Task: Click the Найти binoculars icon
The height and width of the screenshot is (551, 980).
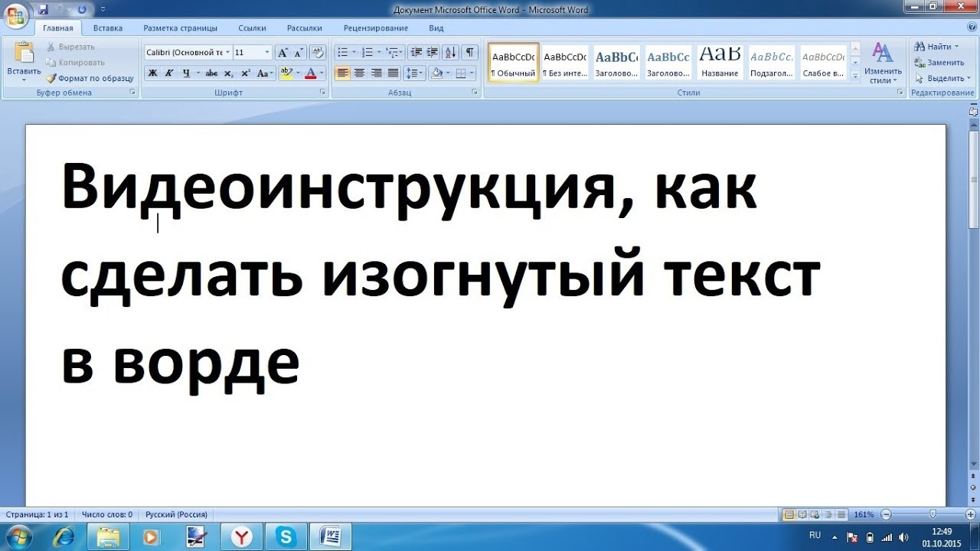Action: [x=920, y=47]
